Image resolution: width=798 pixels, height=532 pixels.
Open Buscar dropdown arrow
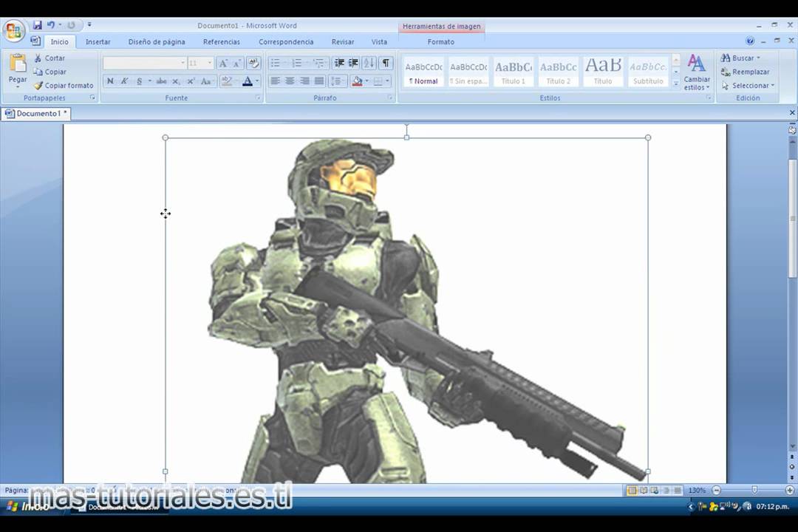point(758,58)
